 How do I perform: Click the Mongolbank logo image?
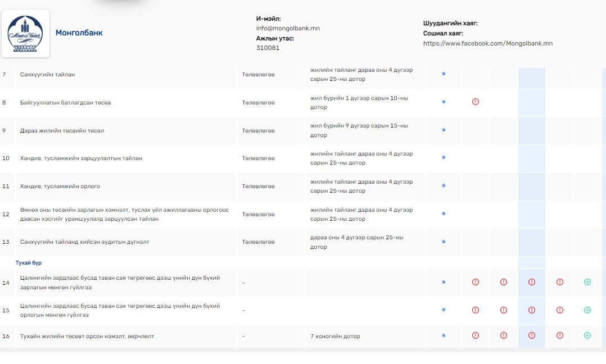coord(25,34)
